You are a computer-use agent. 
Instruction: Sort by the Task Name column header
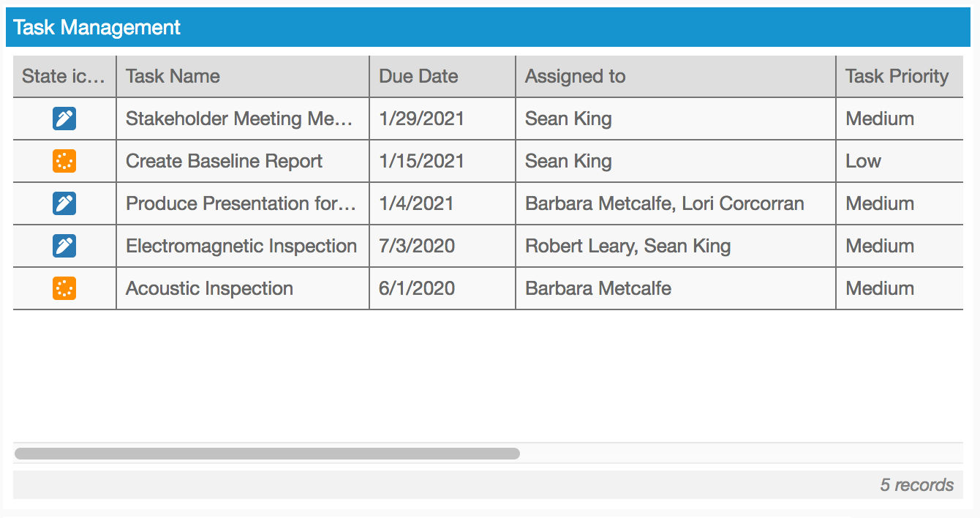point(173,76)
